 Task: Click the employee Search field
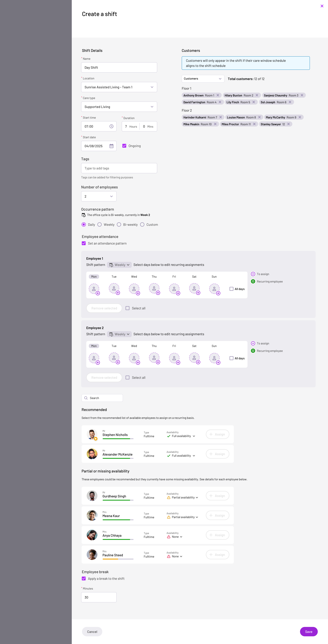tap(102, 398)
